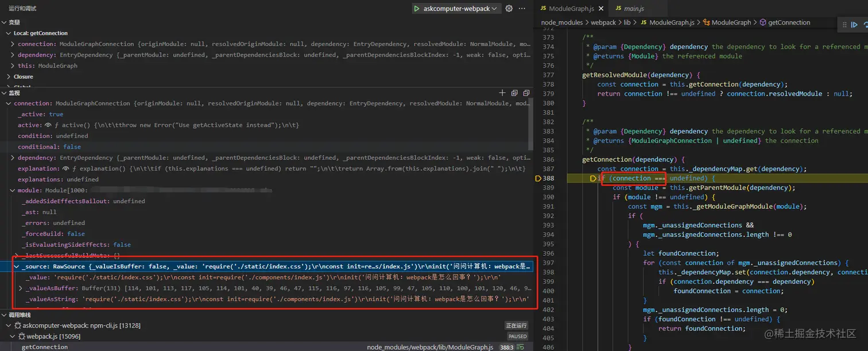Expand the dependency variable in Local scope
The width and height of the screenshot is (868, 351).
[13, 55]
